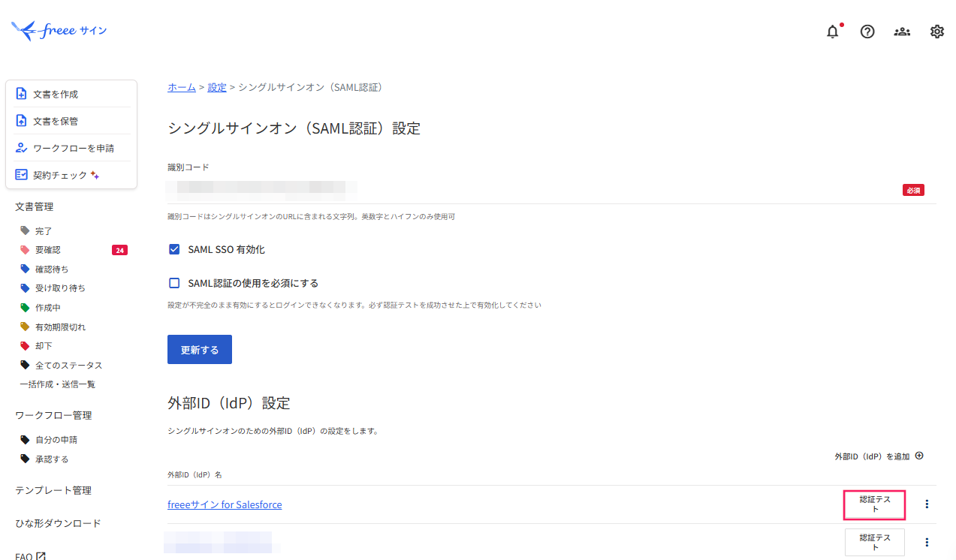Click the 更新する button
Viewport: 956px width, 560px height.
200,350
